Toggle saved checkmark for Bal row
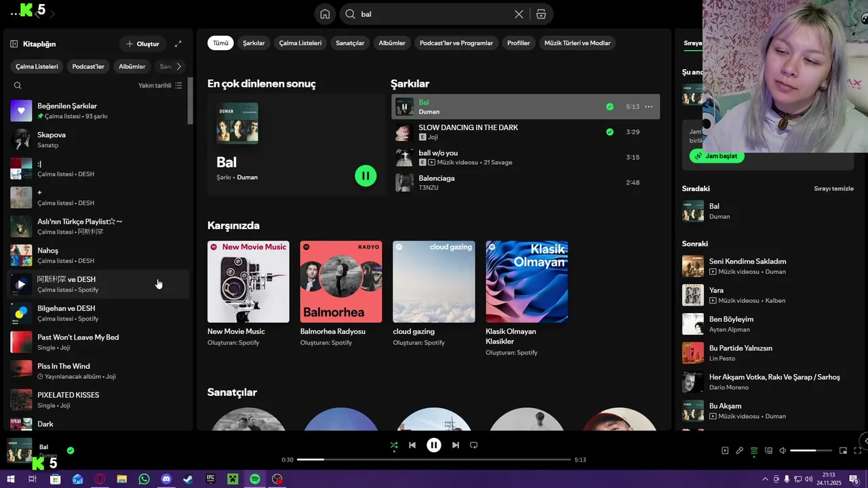 coord(610,107)
